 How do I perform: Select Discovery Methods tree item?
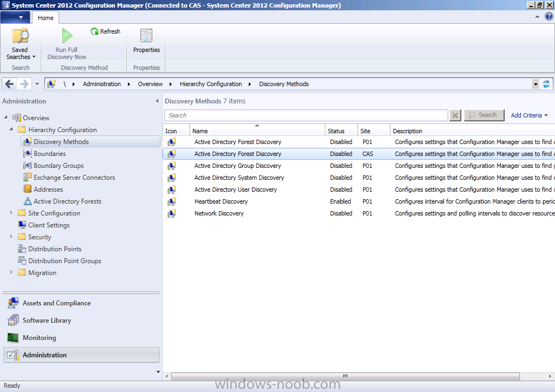[91, 141]
